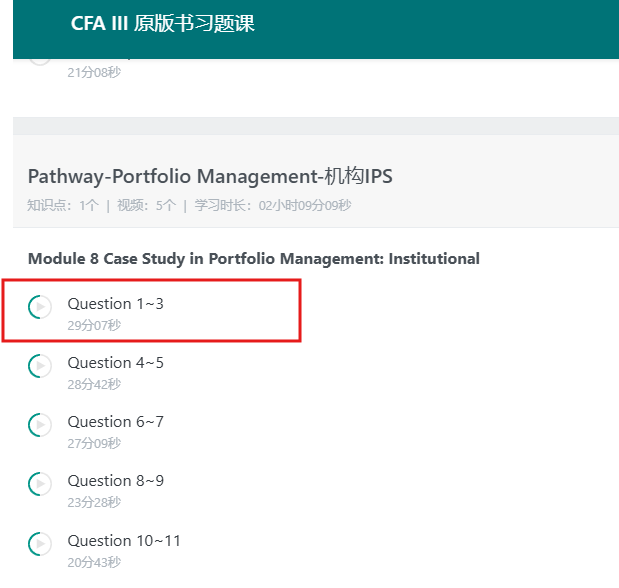Click the CFA III 原版书习题课 header title

point(163,23)
